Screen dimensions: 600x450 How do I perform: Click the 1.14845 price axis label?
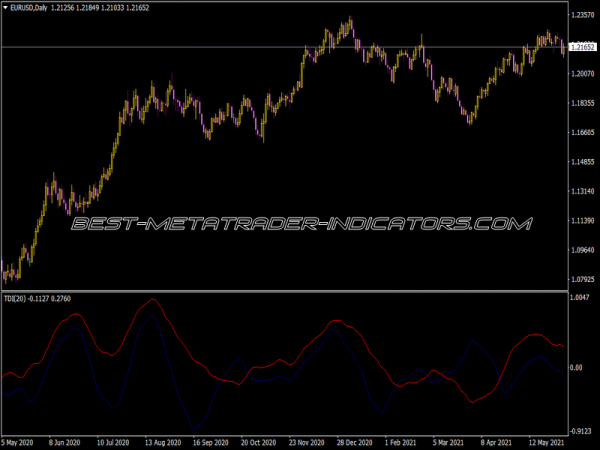click(x=583, y=162)
